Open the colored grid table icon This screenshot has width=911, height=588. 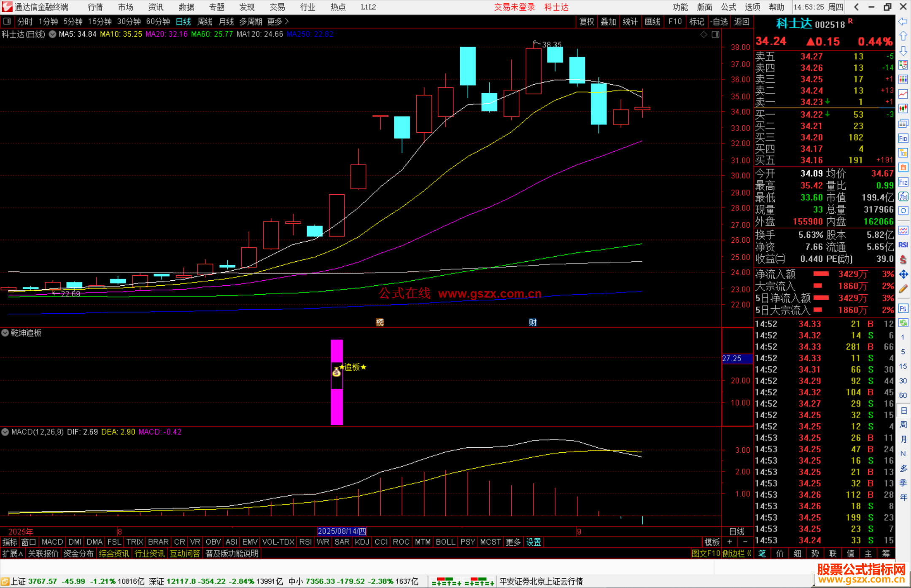click(903, 79)
